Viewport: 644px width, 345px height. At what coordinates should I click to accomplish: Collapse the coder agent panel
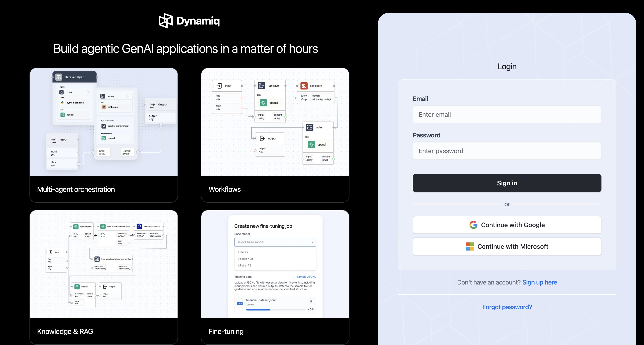(x=88, y=92)
